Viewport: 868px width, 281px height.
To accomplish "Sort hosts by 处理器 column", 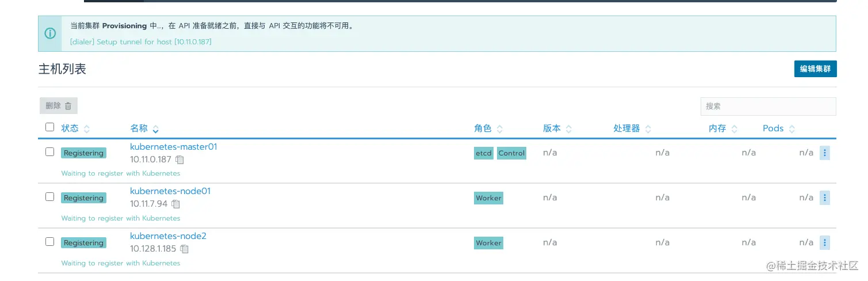I will (x=632, y=128).
